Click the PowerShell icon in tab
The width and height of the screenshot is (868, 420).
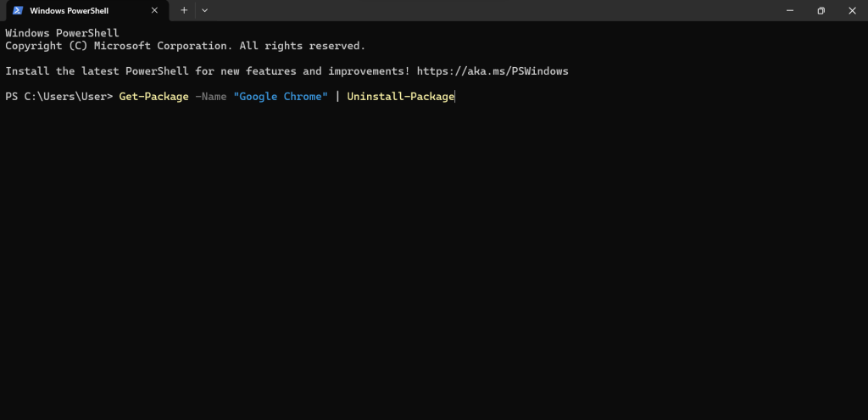coord(18,10)
